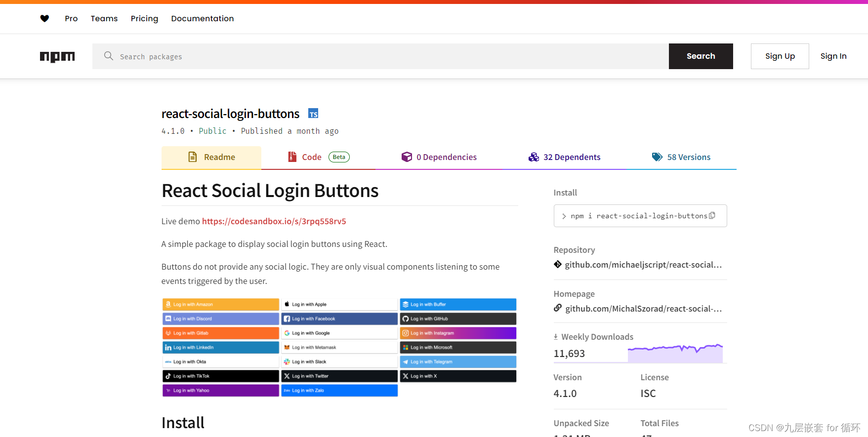The width and height of the screenshot is (868, 437).
Task: Click the Sign In link
Action: click(x=833, y=56)
